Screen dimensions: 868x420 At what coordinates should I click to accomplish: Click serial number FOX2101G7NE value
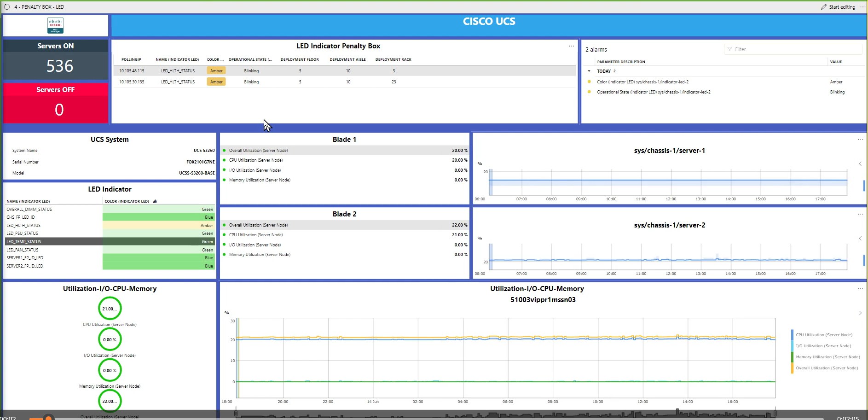[x=200, y=162]
